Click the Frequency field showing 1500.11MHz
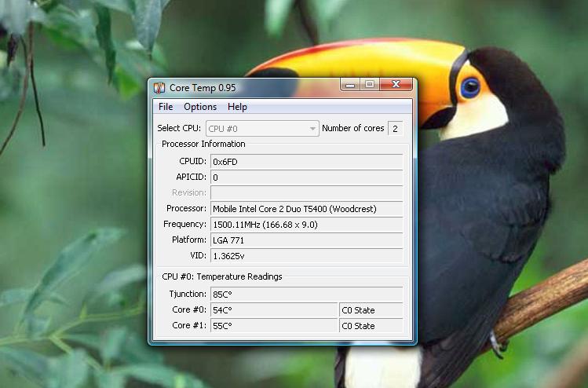This screenshot has height=388, width=588. (x=306, y=225)
